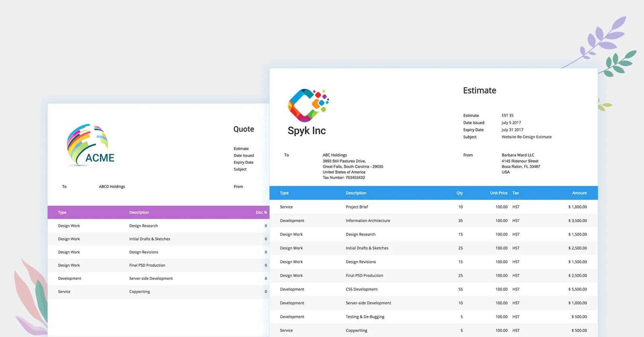Click the Tax column header

tap(515, 193)
